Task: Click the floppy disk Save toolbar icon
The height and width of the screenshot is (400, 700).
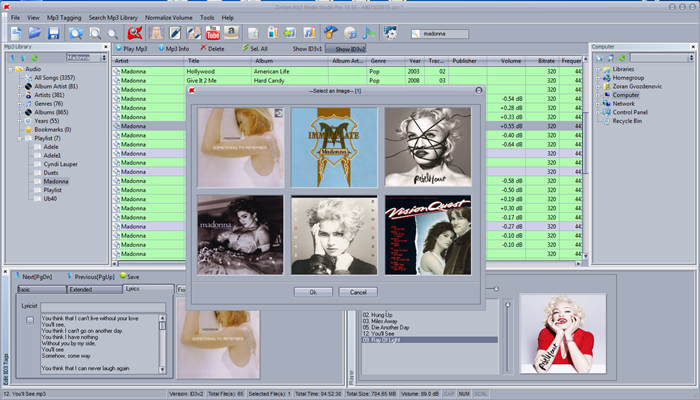Action: coord(54,33)
